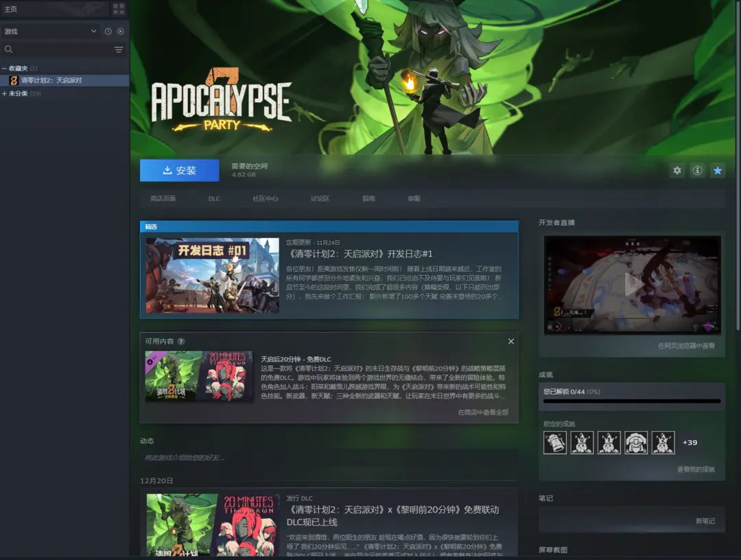
Task: Click the 开发者直播 heading
Action: (556, 222)
